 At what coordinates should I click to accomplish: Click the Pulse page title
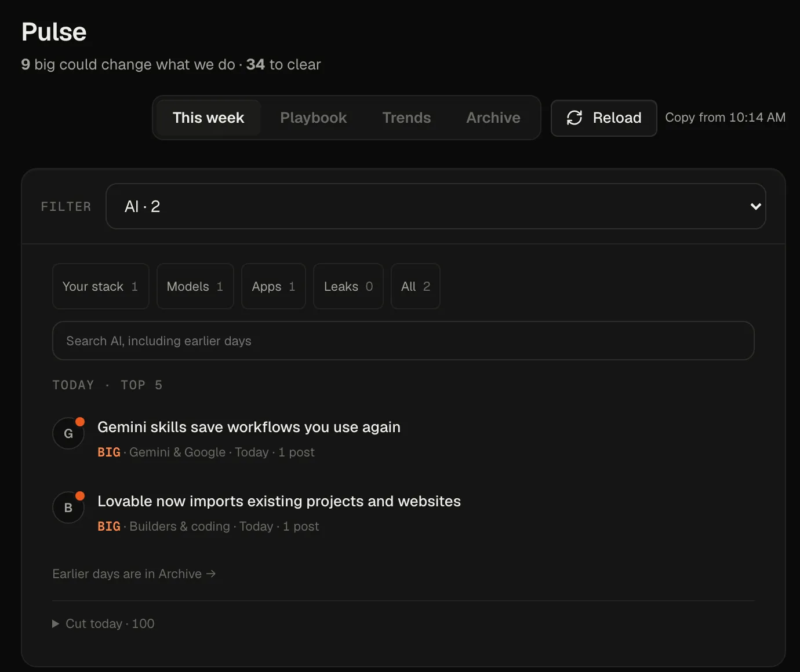click(54, 32)
